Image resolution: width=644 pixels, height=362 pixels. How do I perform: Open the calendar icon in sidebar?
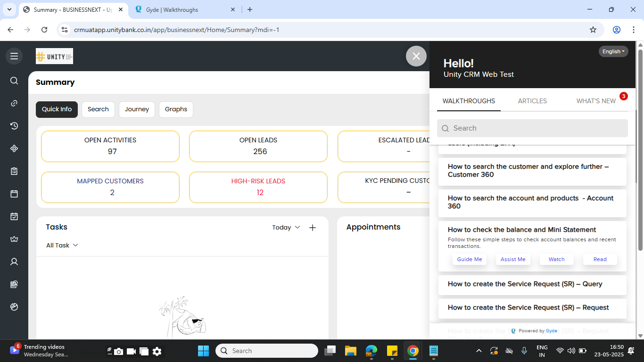pos(14,194)
